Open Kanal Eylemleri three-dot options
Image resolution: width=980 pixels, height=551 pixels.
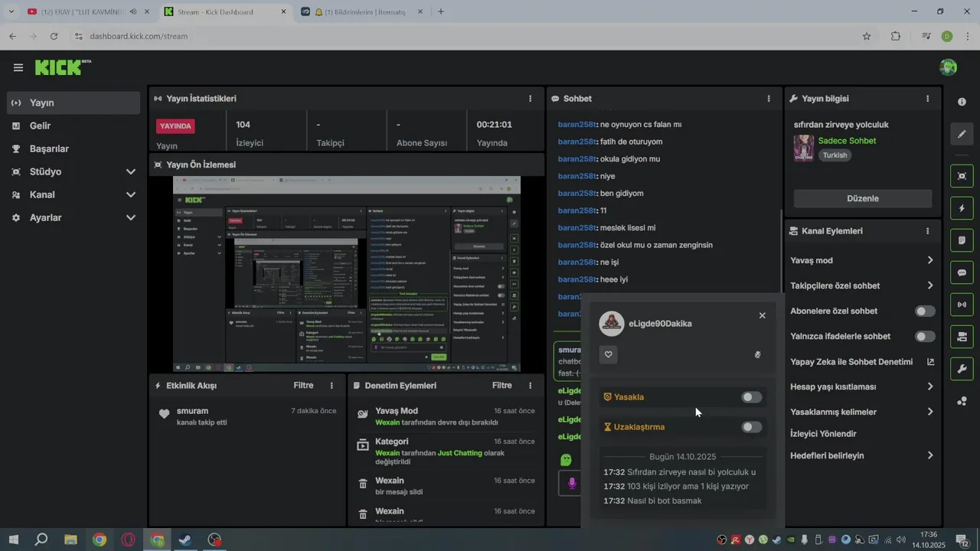point(927,231)
